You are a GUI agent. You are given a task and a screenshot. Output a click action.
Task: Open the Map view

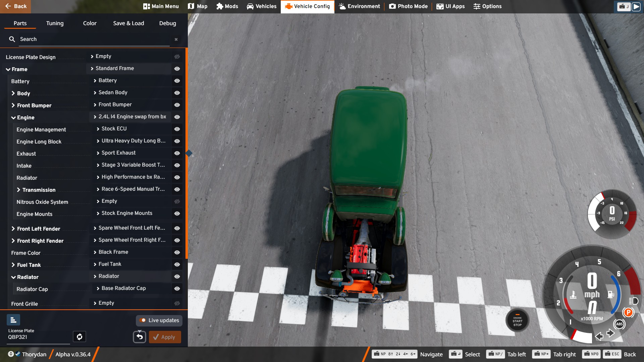(x=198, y=6)
